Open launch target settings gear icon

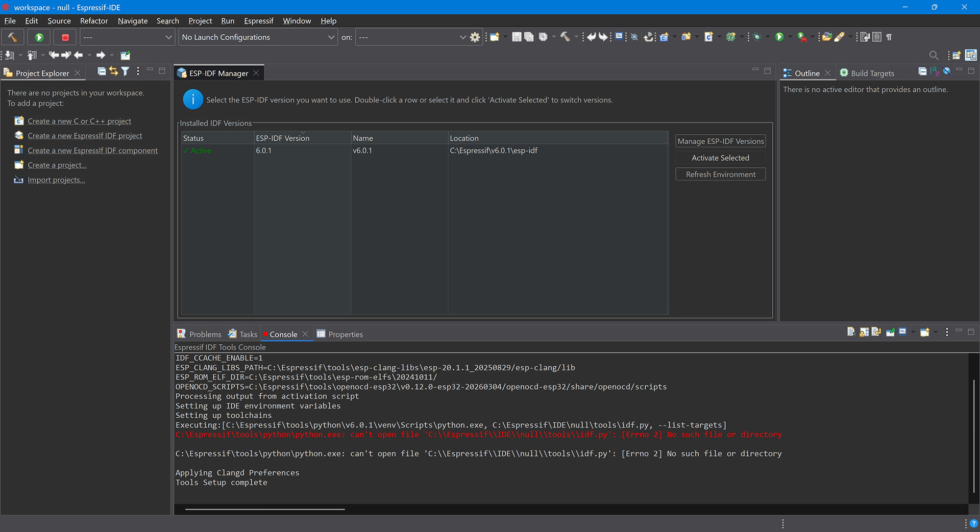tap(475, 37)
